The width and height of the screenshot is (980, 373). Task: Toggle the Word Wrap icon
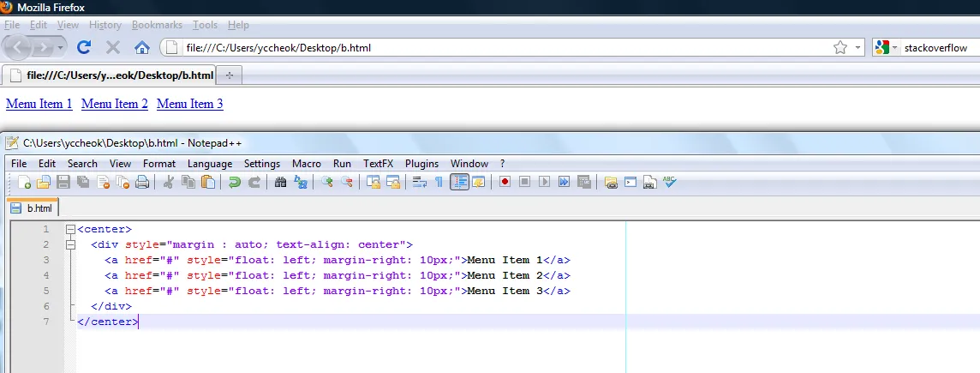(x=420, y=182)
